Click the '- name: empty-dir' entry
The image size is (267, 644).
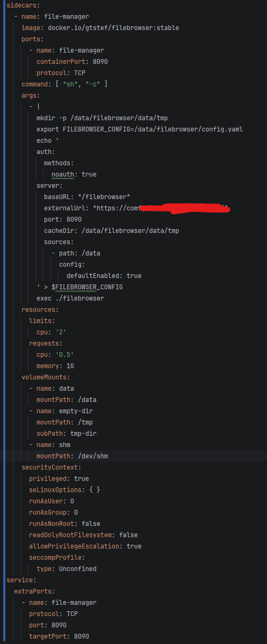(61, 411)
